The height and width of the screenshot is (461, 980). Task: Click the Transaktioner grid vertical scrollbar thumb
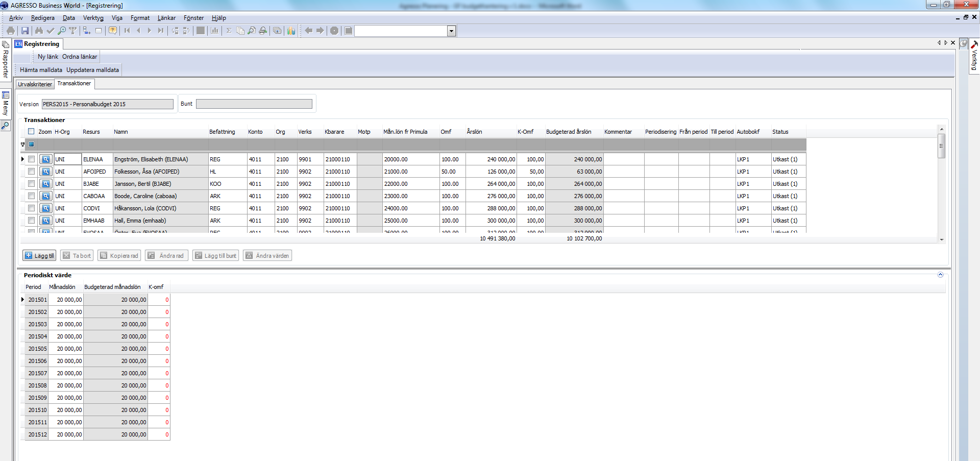(x=942, y=146)
